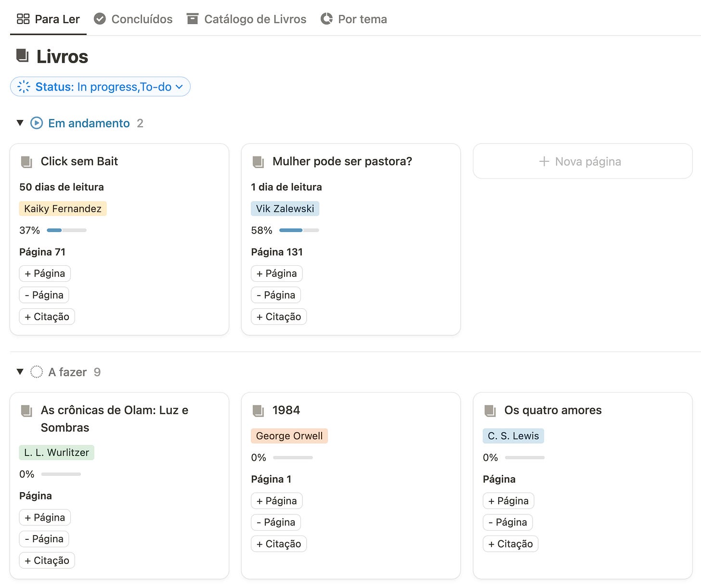This screenshot has height=588, width=701.
Task: Open the 1984 book title
Action: coord(286,410)
